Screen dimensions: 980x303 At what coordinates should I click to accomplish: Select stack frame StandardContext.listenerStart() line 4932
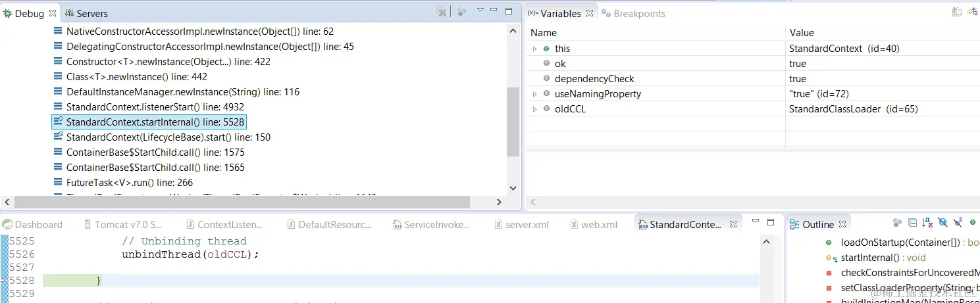[x=155, y=107]
